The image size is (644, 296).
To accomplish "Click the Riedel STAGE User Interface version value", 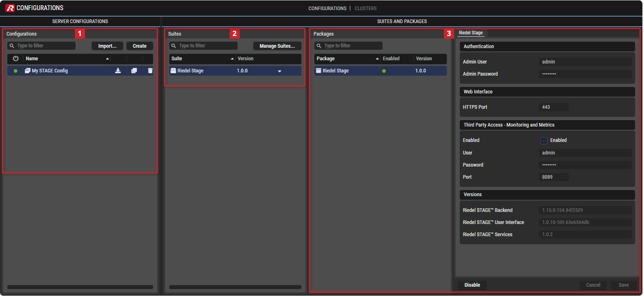I will 585,222.
